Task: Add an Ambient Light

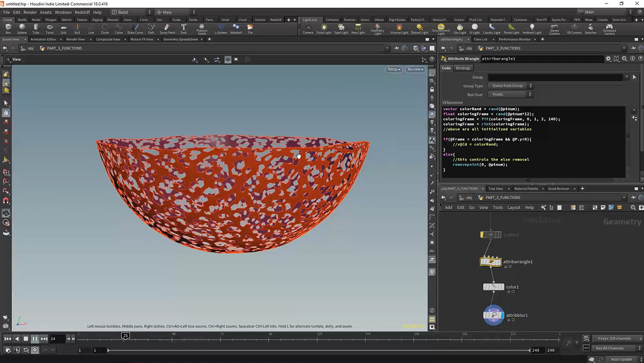Action: click(x=532, y=28)
